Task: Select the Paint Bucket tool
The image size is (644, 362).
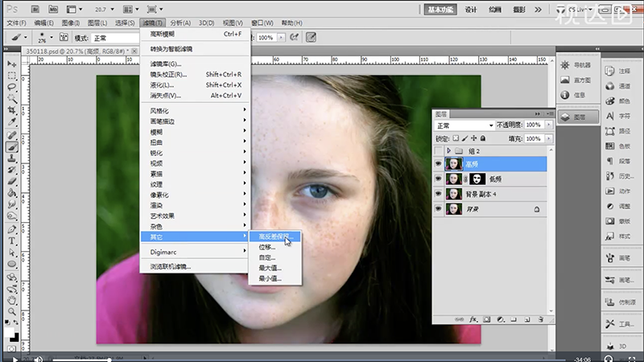Action: click(12, 193)
